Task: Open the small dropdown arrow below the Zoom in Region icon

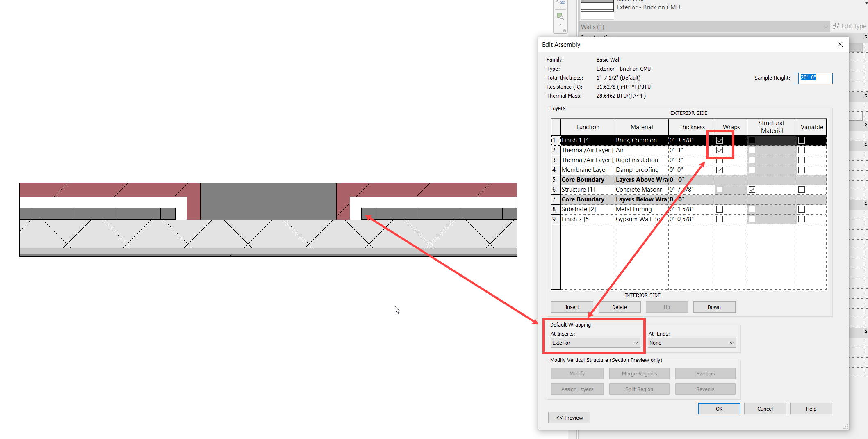Action: point(560,24)
